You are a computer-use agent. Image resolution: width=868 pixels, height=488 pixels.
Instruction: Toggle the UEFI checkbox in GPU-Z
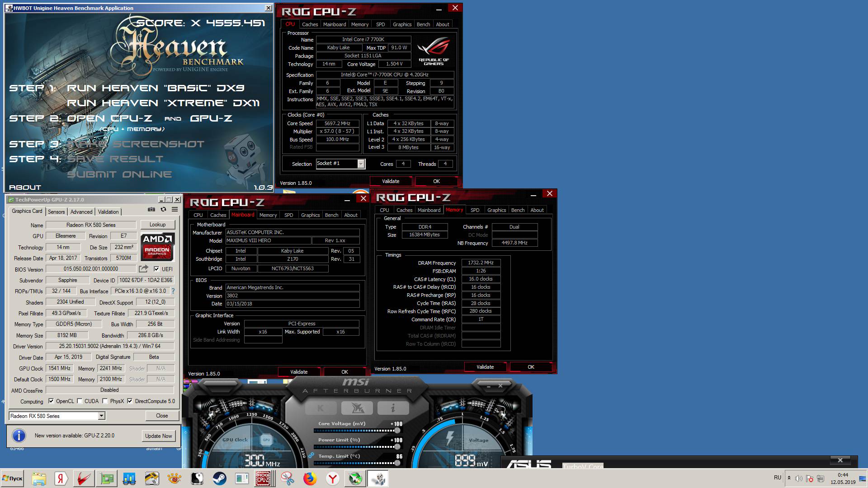[x=156, y=269]
